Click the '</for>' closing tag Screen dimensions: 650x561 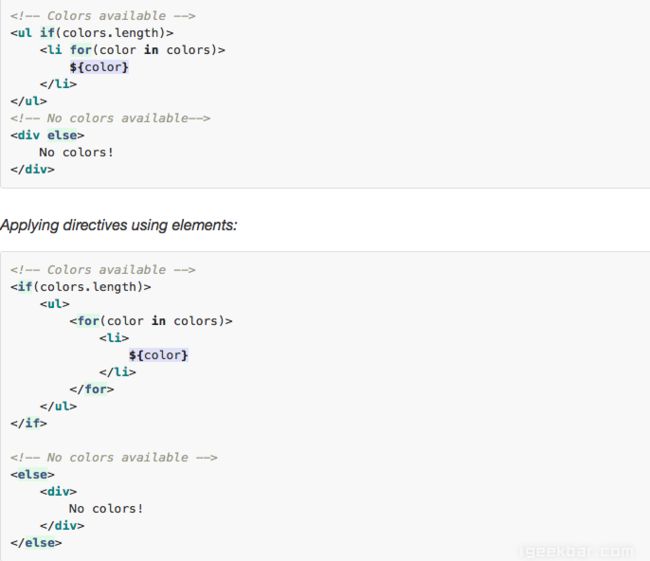click(x=92, y=389)
